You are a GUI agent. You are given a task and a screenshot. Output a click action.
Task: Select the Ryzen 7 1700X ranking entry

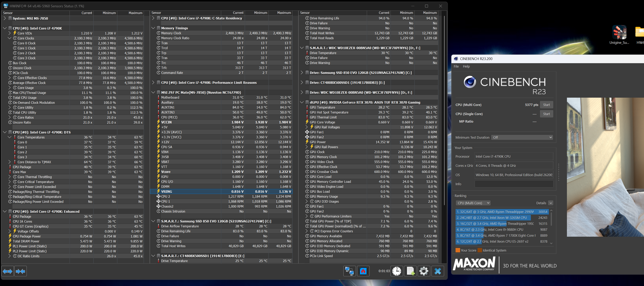502,235
